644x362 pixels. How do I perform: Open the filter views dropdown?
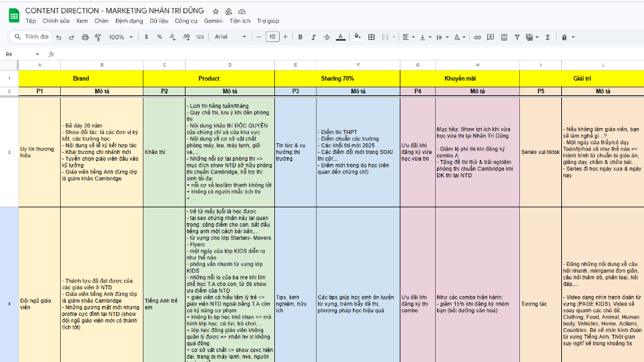(533, 37)
